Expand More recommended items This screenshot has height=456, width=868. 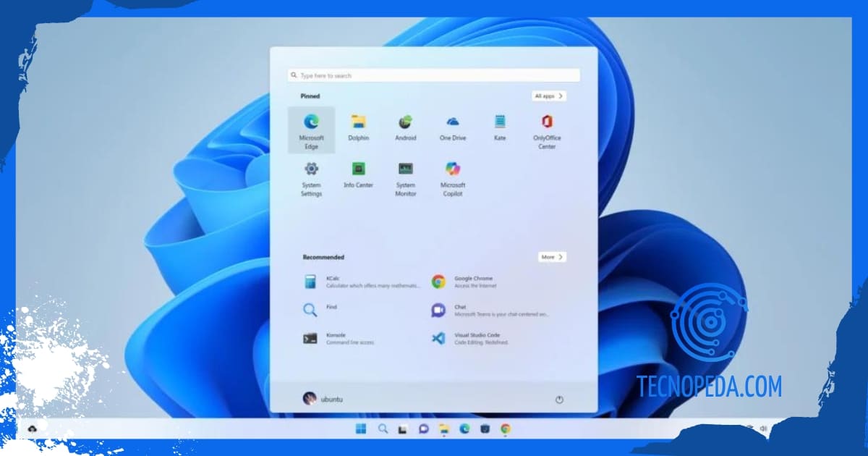point(553,257)
